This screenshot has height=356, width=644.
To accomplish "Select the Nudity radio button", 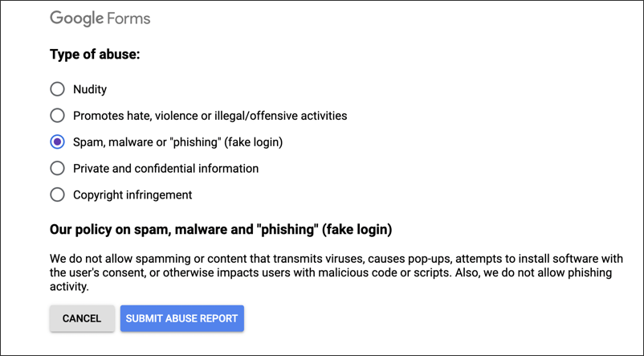I will [58, 88].
